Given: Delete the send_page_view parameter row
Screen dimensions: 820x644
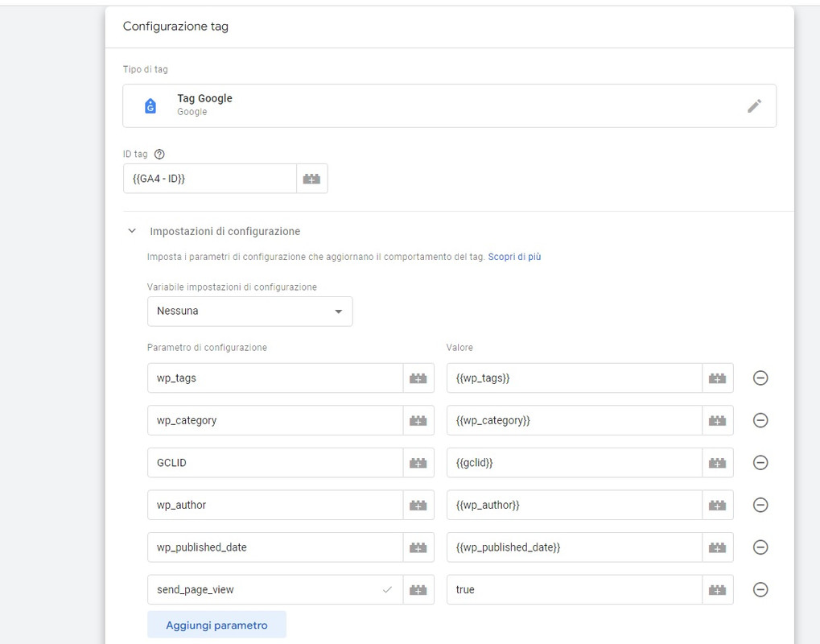Looking at the screenshot, I should coord(760,589).
